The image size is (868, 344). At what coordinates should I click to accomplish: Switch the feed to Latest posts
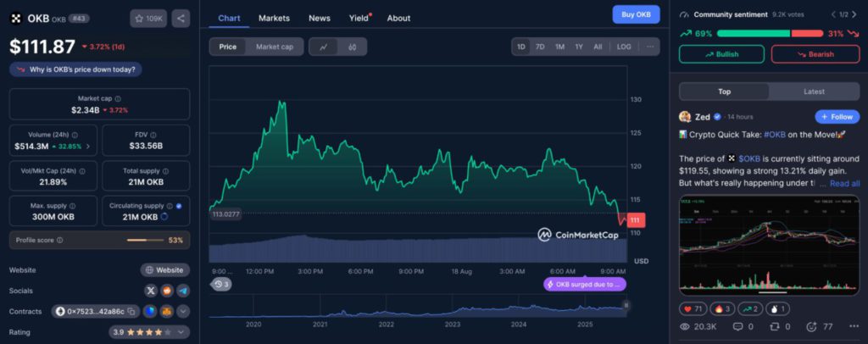pos(814,92)
